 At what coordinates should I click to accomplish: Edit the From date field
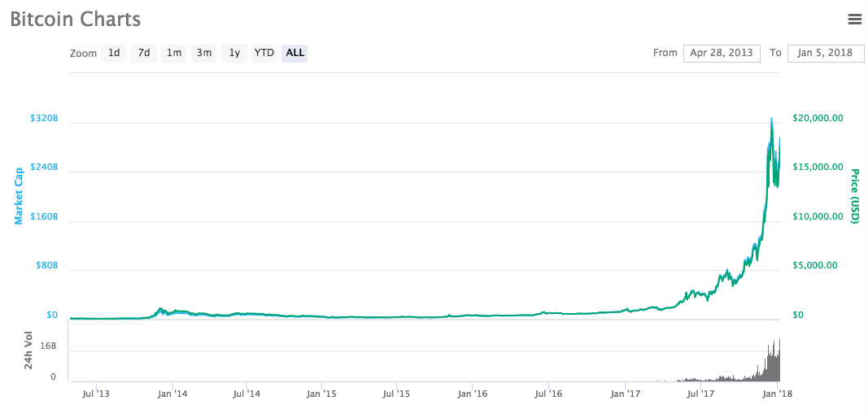click(722, 53)
